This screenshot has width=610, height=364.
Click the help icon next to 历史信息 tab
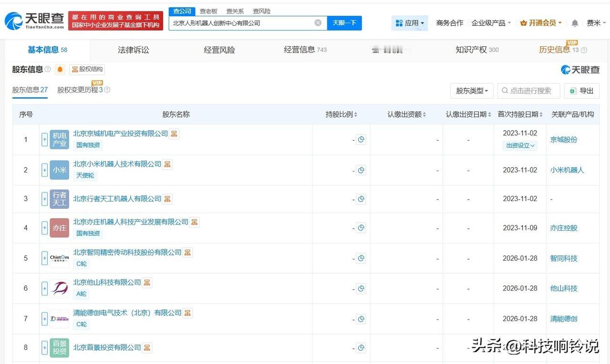584,50
